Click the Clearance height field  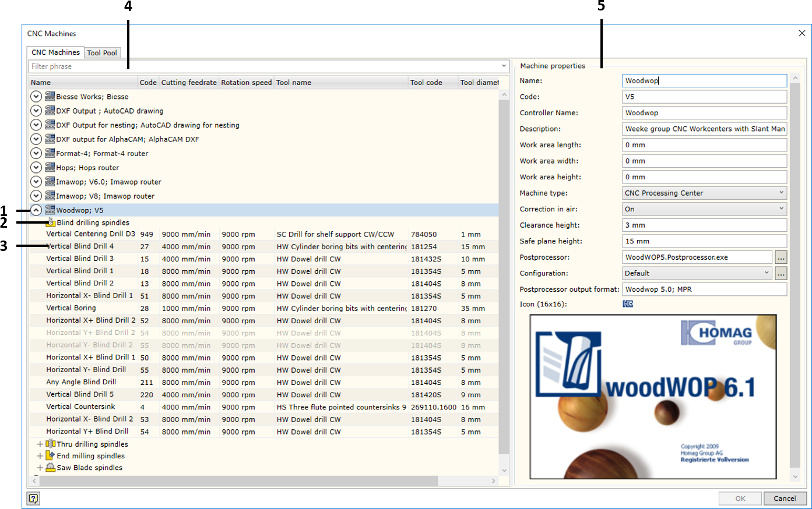pyautogui.click(x=704, y=225)
